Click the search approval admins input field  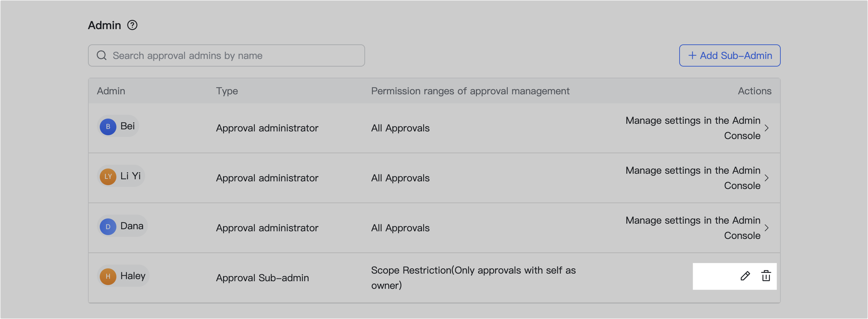pyautogui.click(x=226, y=55)
